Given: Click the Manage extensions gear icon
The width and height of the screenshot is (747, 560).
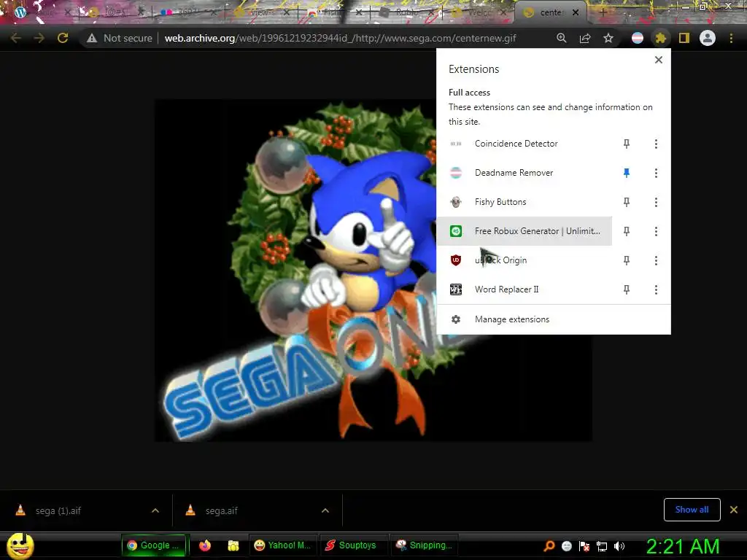Looking at the screenshot, I should [456, 319].
